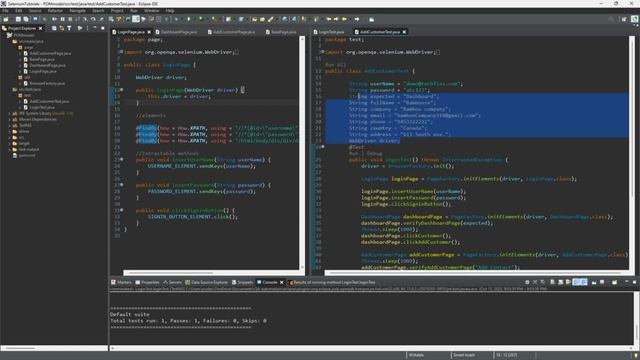The height and width of the screenshot is (360, 640).
Task: Collapse the LoginPage constructor fold marker
Action: [121, 89]
